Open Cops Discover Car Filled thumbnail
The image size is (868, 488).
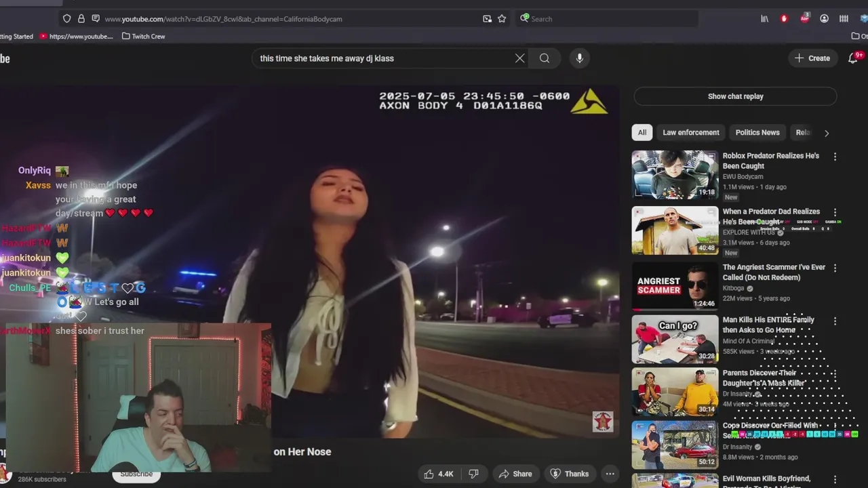[675, 445]
